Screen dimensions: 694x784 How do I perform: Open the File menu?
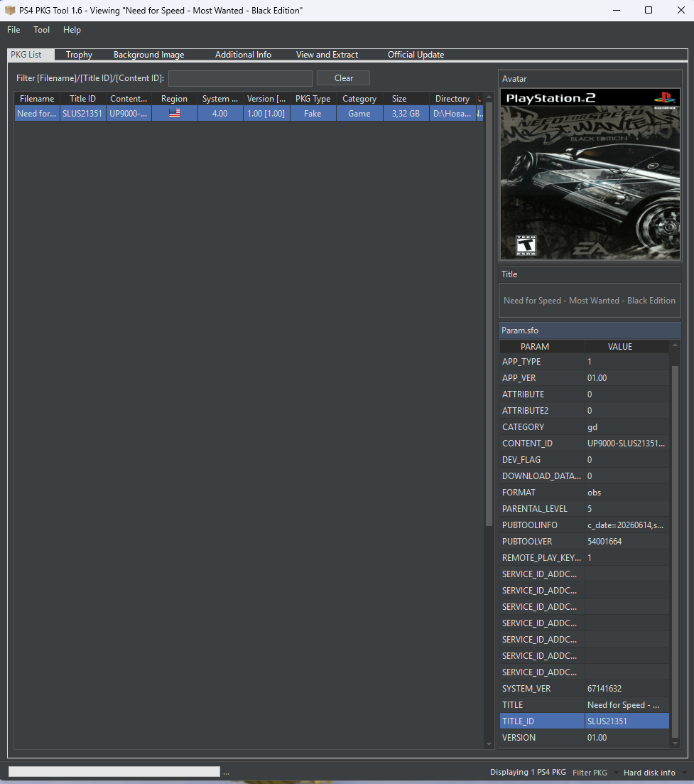[x=13, y=30]
